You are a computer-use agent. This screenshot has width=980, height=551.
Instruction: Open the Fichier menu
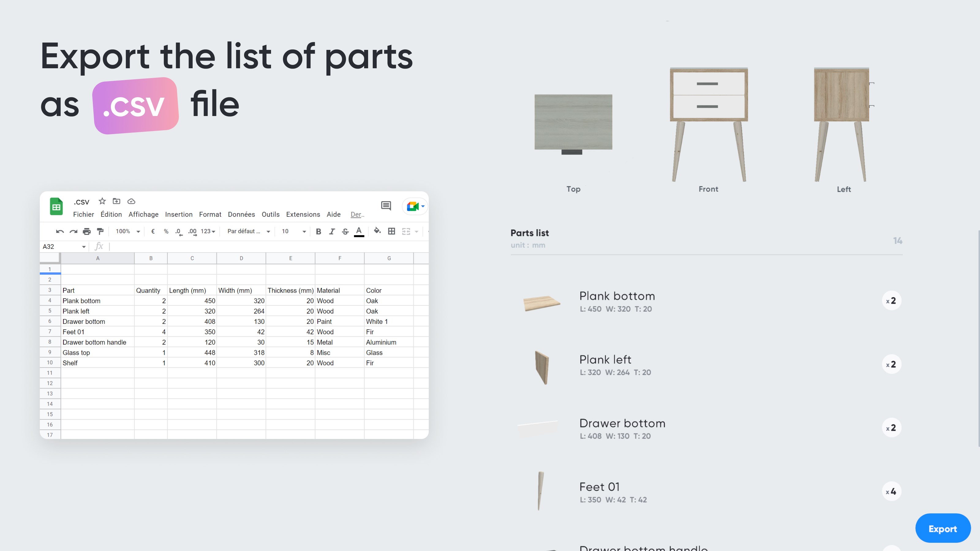pyautogui.click(x=83, y=214)
